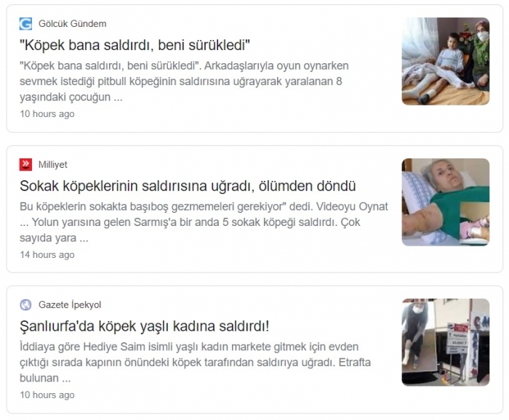Click the red Milliyet logo icon

pos(25,164)
